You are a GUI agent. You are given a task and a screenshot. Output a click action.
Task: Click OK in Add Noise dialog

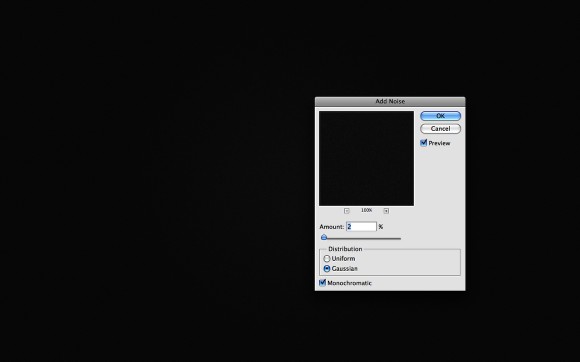click(440, 116)
